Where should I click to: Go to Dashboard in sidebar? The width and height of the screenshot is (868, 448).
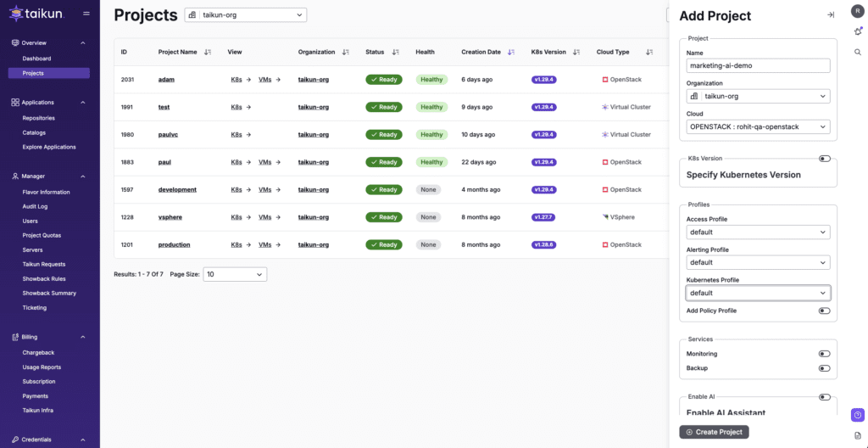pyautogui.click(x=36, y=59)
